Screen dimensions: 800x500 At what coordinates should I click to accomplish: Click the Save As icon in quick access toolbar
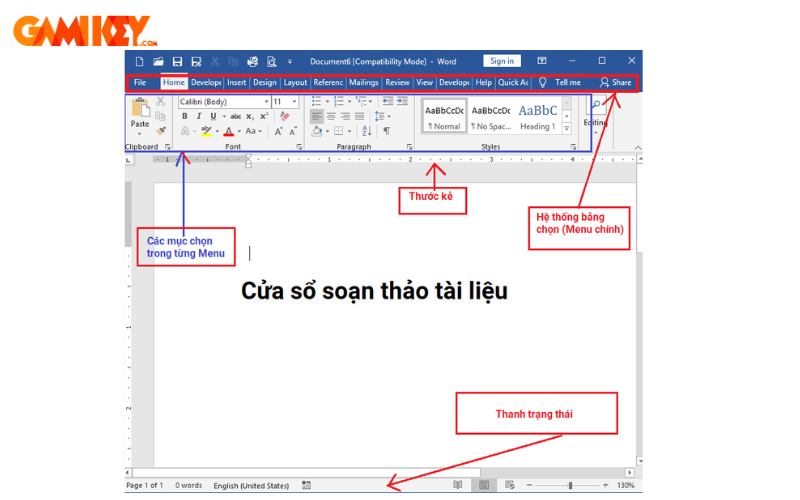coord(196,62)
